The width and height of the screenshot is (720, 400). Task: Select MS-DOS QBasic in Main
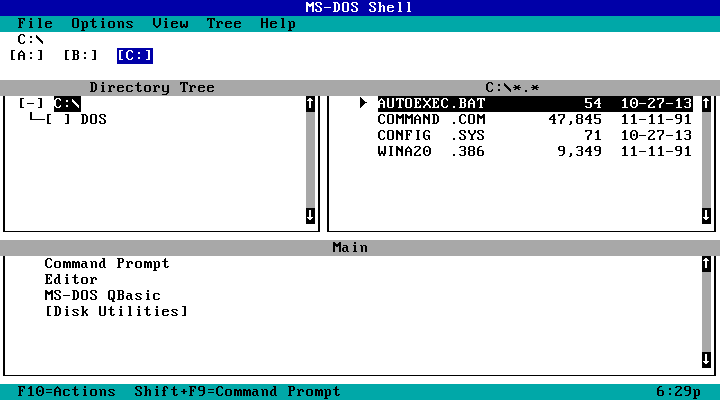(102, 295)
